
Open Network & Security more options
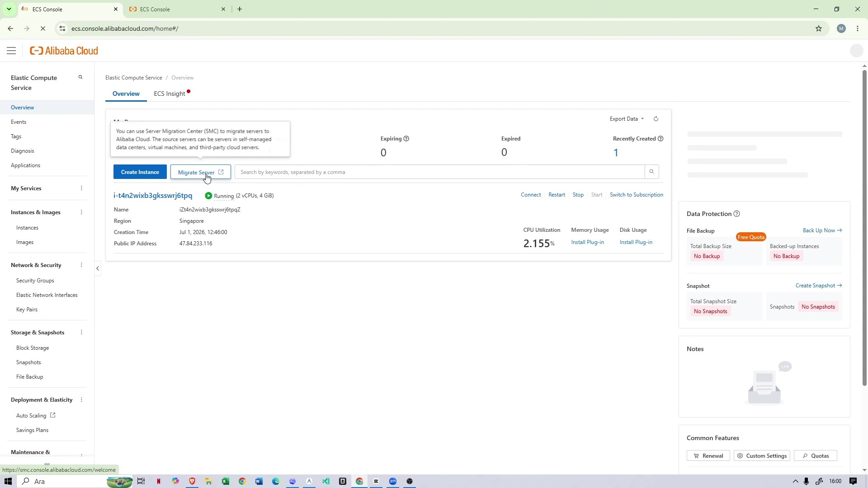pyautogui.click(x=81, y=265)
